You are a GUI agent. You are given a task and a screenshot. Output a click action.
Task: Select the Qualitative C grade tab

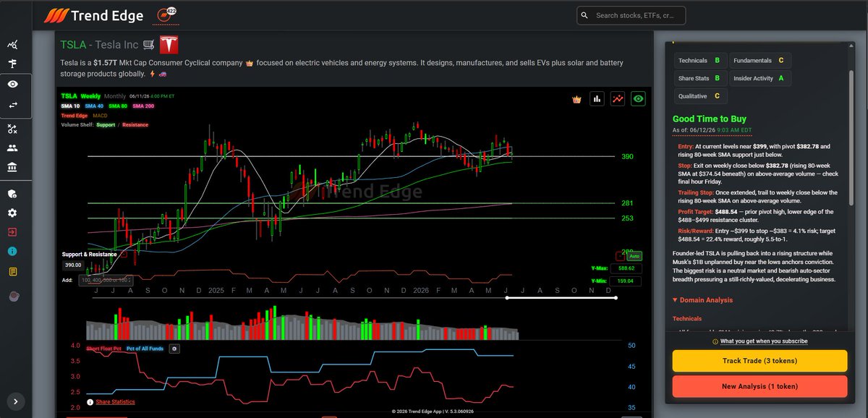tap(699, 95)
